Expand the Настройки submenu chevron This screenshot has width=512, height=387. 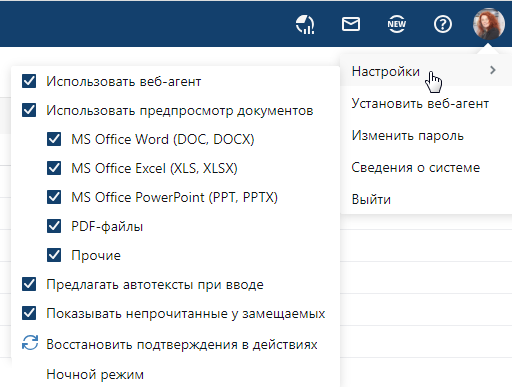point(493,70)
